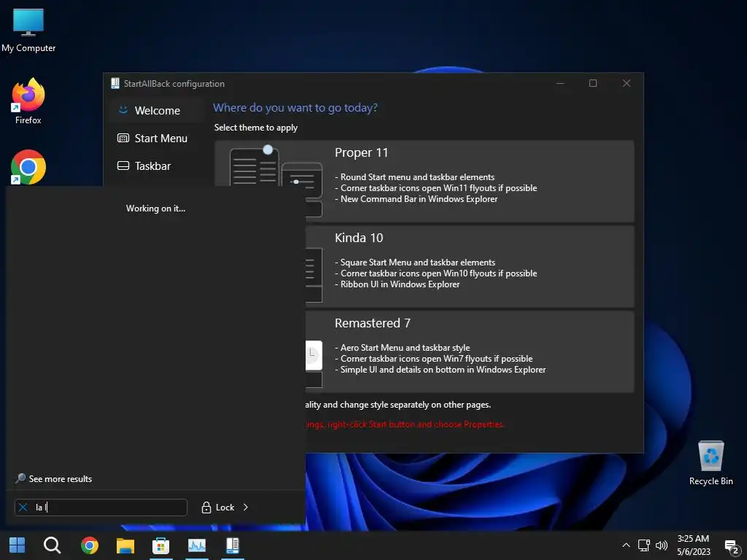Open the Taskbar settings page

coord(157,166)
